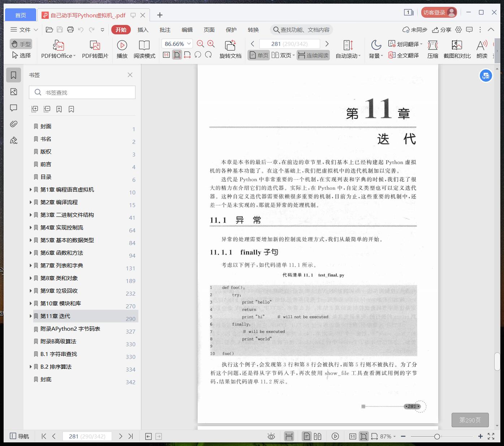Viewport: 504px width, 446px height.
Task: Switch to double page view (双页)
Action: [283, 55]
